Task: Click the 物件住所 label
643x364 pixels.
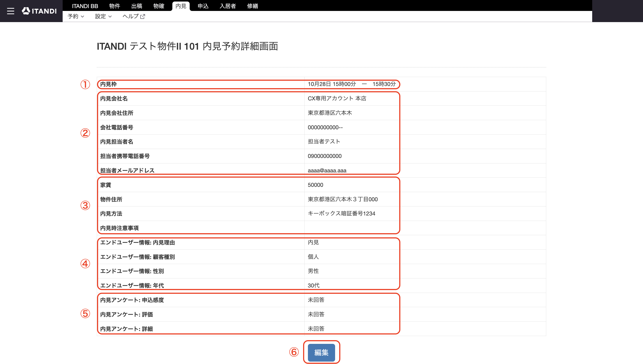Action: tap(111, 199)
